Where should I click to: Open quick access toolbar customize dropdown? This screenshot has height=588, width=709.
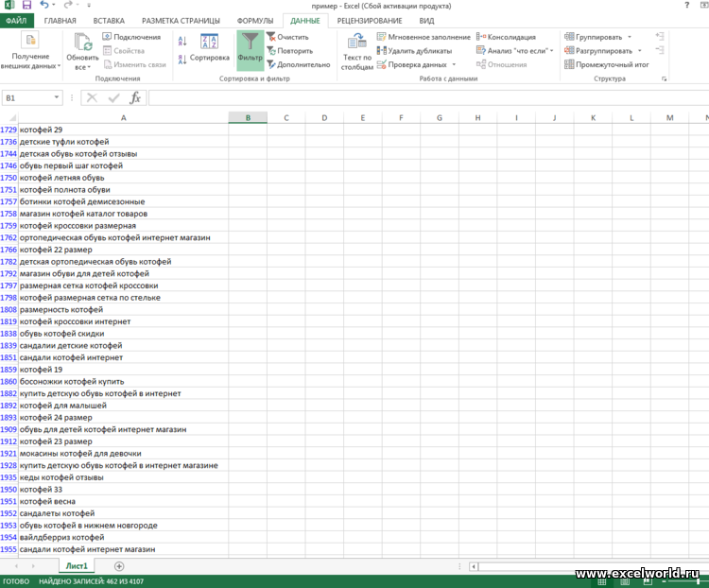pos(89,6)
